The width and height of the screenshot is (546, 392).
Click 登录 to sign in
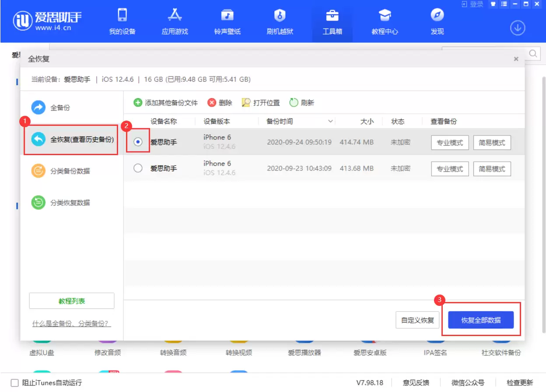point(472,4)
